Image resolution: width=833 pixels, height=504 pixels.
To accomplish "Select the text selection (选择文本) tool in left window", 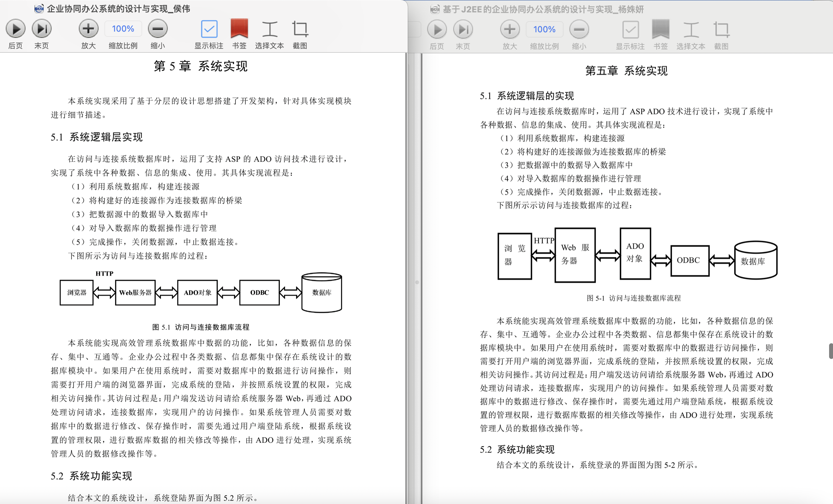I will click(269, 29).
